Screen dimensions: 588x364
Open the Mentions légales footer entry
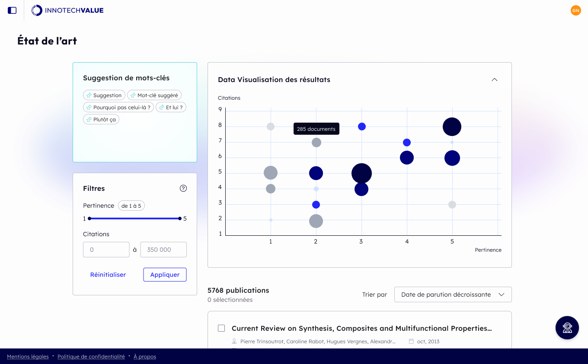click(x=28, y=356)
